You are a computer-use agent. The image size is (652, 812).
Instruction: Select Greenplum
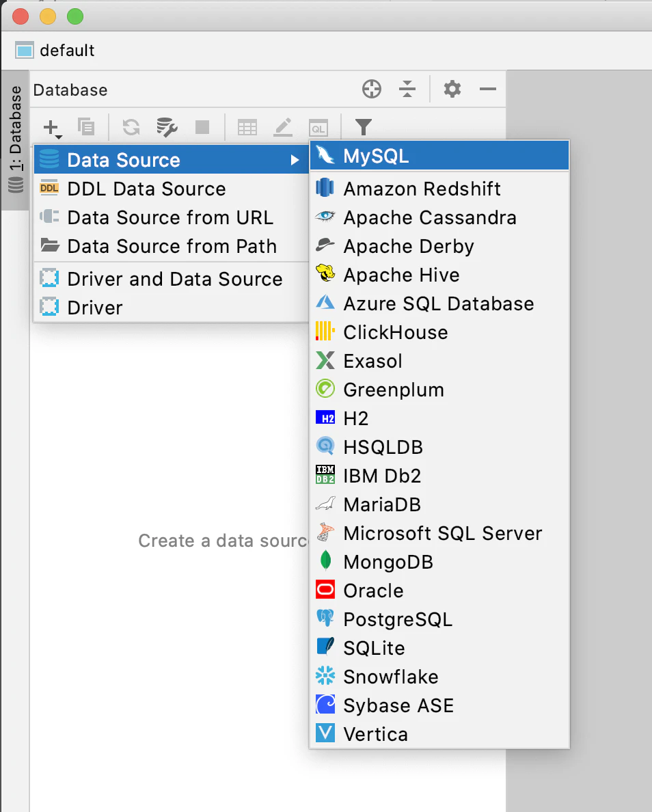[439, 390]
